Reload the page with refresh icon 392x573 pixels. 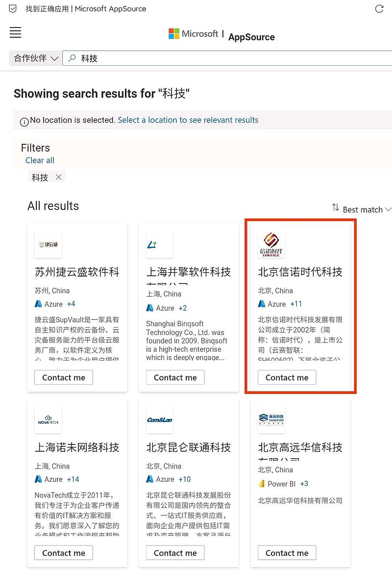click(x=379, y=9)
